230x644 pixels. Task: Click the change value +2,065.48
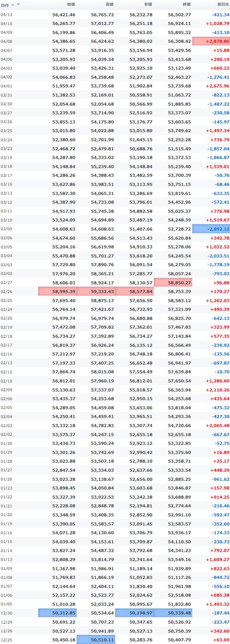point(217,425)
